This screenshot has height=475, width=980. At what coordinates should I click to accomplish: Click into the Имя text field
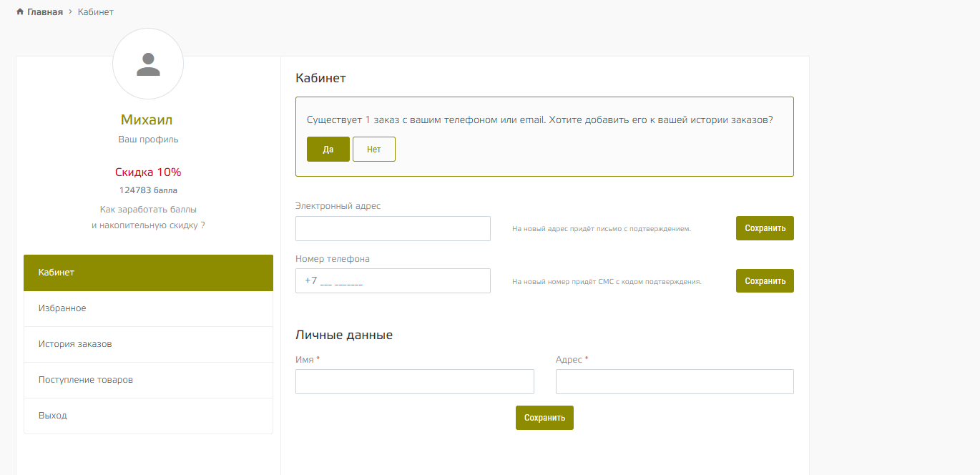[x=414, y=382]
